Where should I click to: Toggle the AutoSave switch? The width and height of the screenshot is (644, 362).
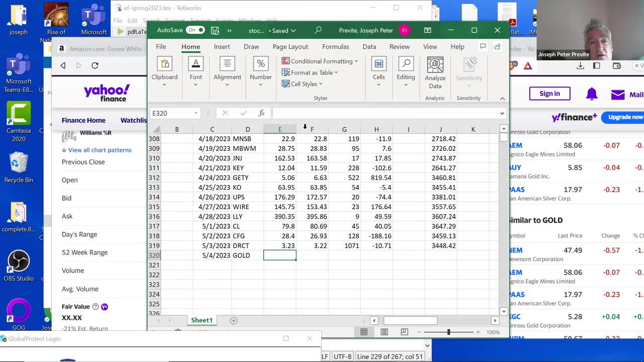[195, 30]
